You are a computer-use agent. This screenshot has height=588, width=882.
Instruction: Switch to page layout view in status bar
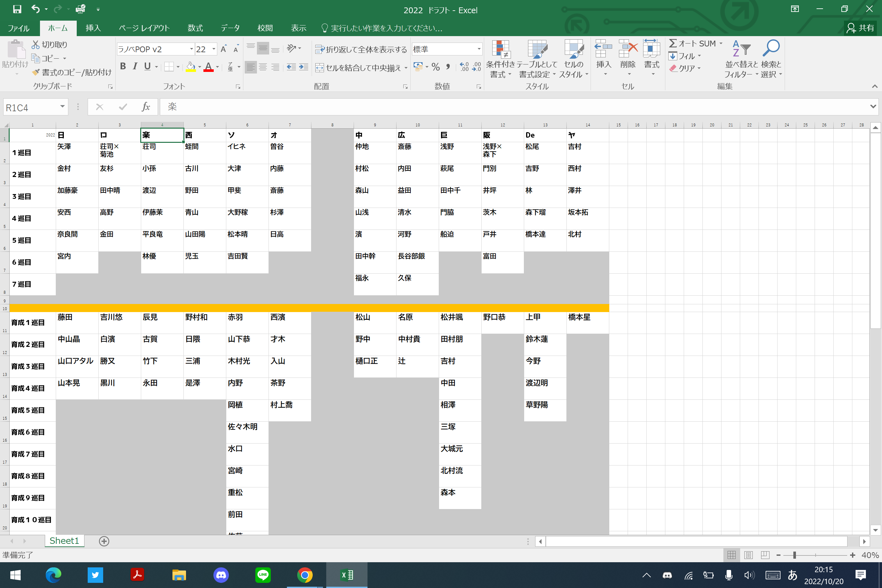click(x=748, y=555)
